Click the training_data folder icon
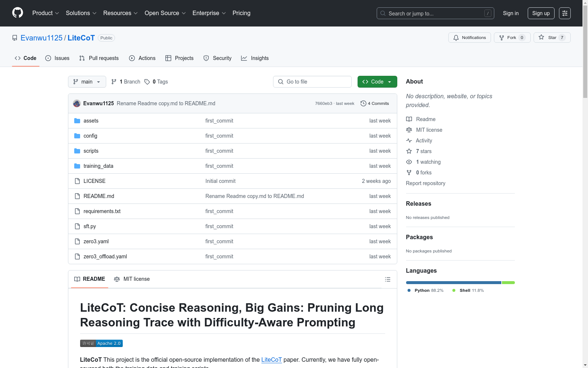 (x=77, y=166)
